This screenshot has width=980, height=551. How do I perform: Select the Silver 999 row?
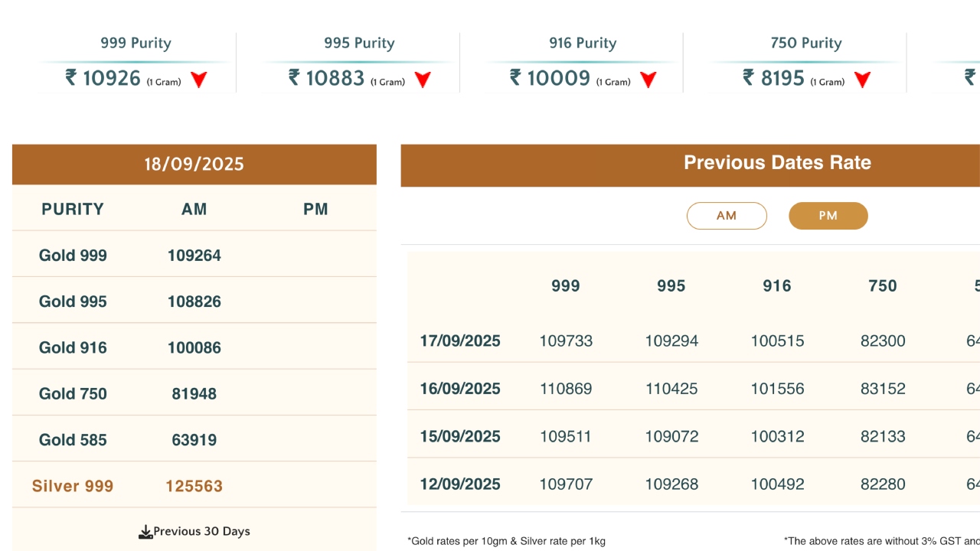71,485
